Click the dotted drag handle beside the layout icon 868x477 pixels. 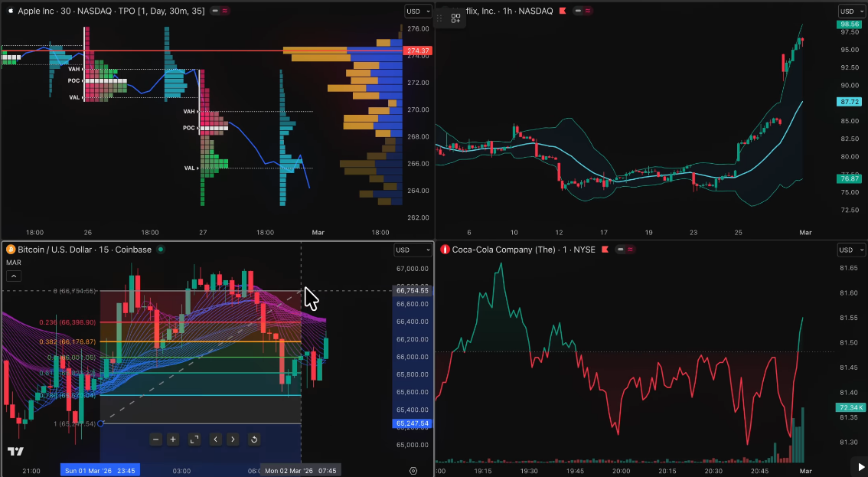click(x=439, y=19)
